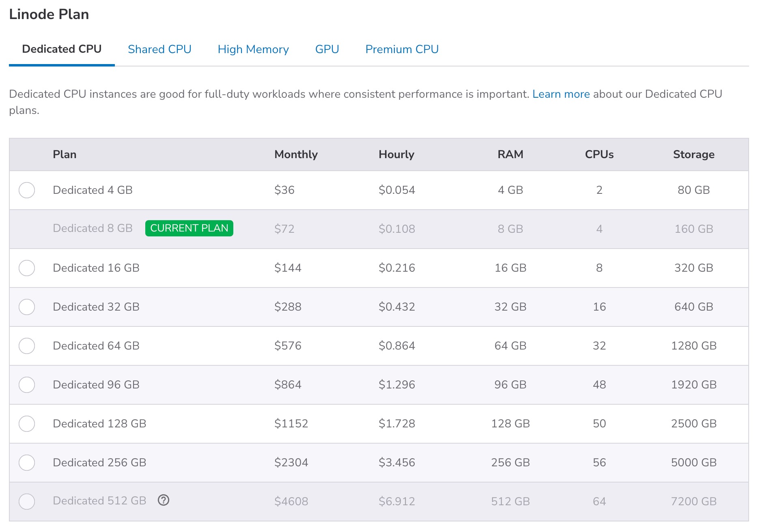Pick the Dedicated 32 GB plan radio button
The image size is (758, 532).
(x=27, y=307)
